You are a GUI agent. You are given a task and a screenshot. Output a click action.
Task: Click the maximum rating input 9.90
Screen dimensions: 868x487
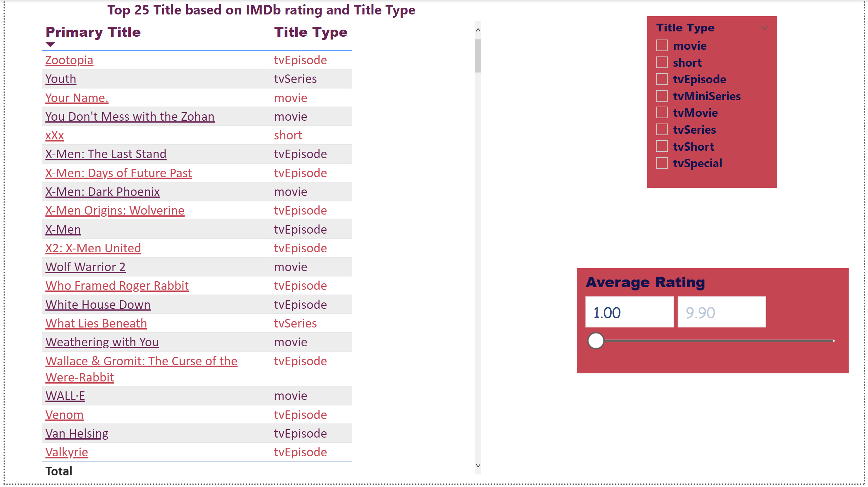(x=721, y=312)
